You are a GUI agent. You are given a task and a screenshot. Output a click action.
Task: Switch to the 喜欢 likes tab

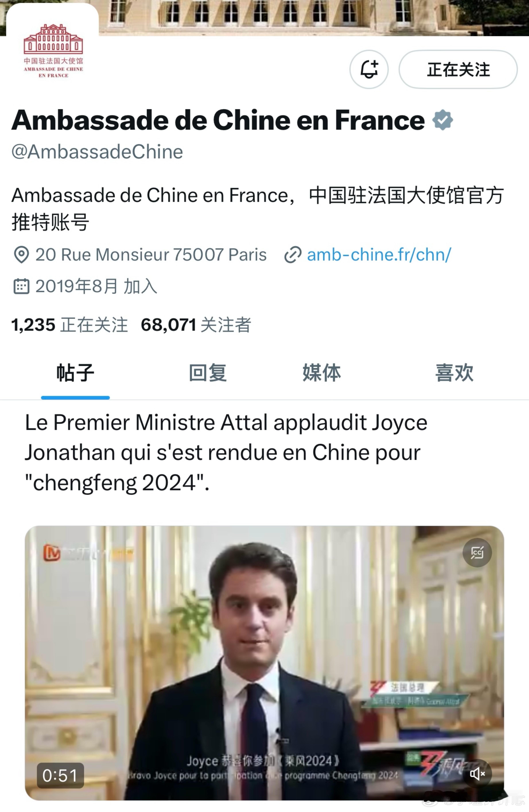point(454,373)
